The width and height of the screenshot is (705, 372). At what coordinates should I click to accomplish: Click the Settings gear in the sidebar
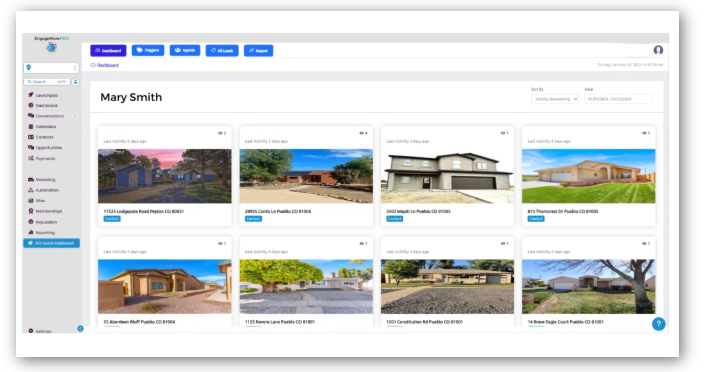click(31, 331)
